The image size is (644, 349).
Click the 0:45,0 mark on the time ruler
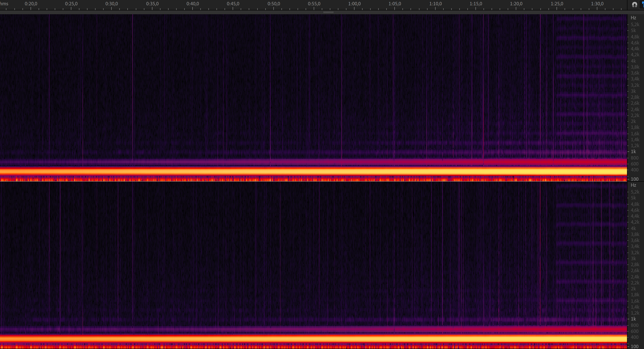[233, 4]
